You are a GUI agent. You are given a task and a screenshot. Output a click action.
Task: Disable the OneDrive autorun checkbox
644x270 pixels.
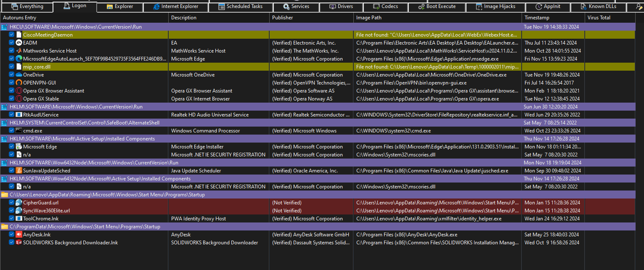(12, 75)
